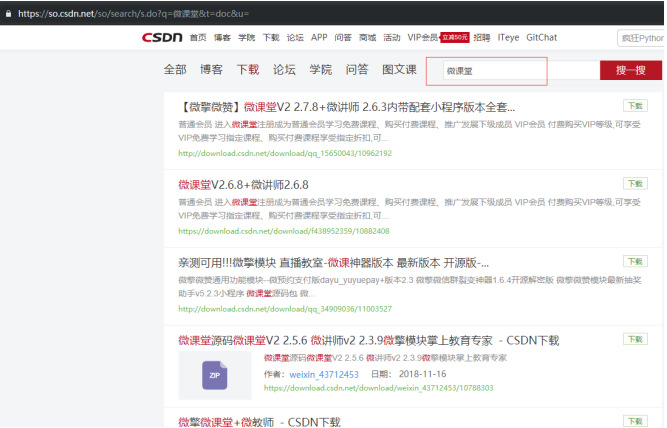
Task: Click the VIP discount red badge
Action: point(455,37)
